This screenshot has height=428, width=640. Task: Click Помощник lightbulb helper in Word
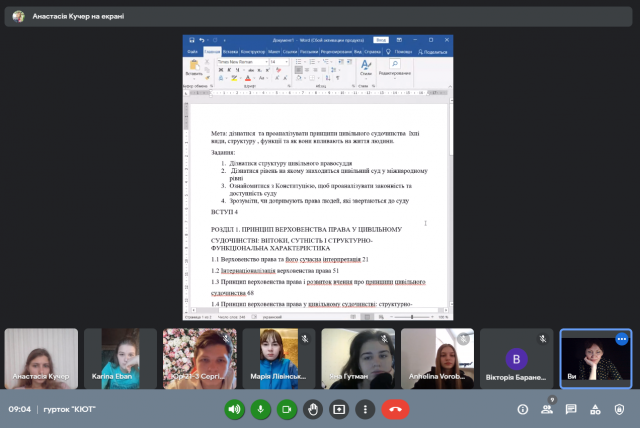pyautogui.click(x=400, y=52)
